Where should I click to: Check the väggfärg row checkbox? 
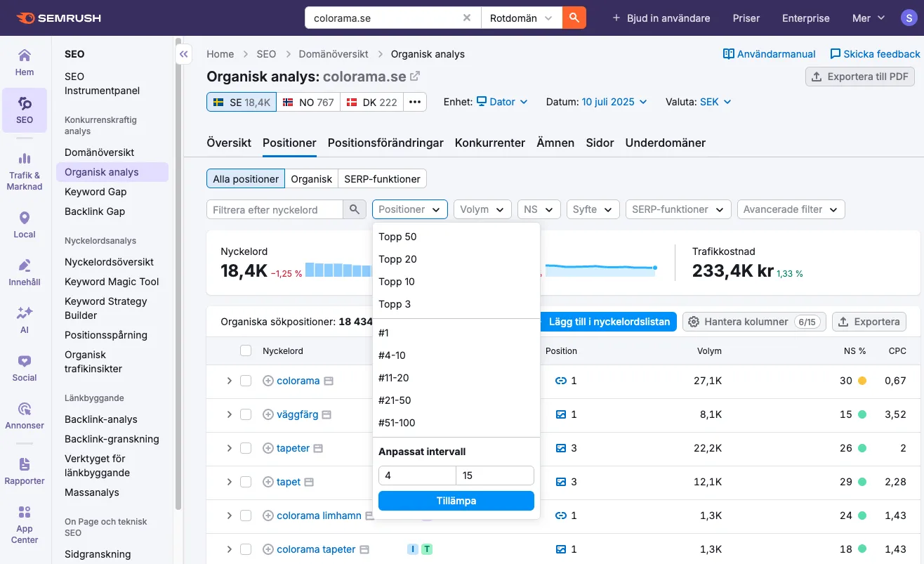point(246,414)
